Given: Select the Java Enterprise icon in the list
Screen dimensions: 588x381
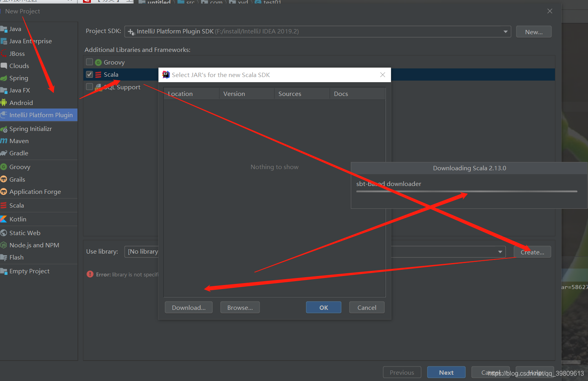Looking at the screenshot, I should [x=4, y=41].
